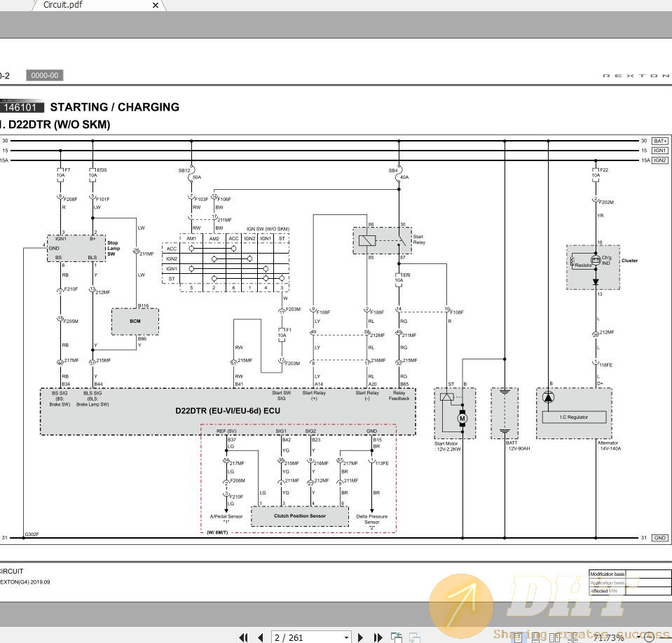Click the zoom out minus button
The width and height of the screenshot is (672, 643).
pyautogui.click(x=650, y=637)
